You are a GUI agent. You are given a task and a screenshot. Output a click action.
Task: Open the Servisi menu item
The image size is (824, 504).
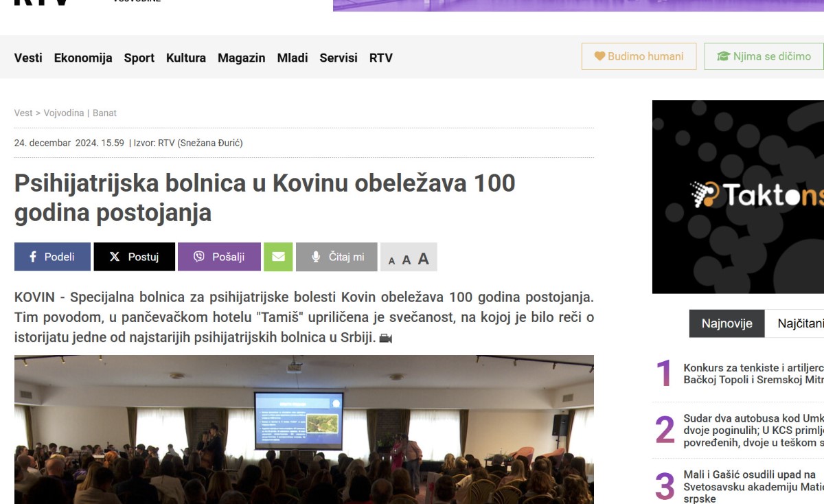click(x=339, y=58)
